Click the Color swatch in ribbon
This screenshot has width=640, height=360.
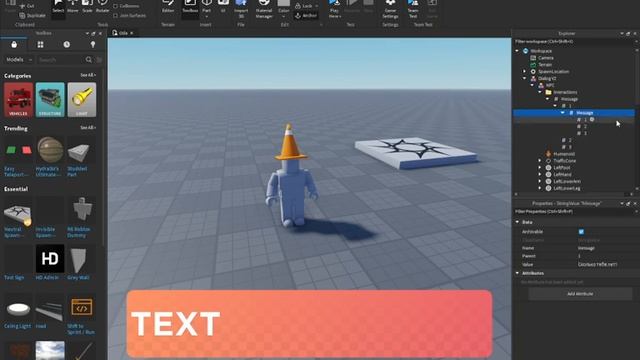tap(284, 8)
